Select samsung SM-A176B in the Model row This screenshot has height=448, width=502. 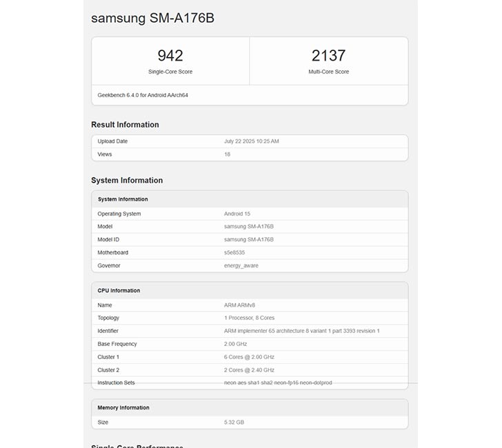click(x=249, y=227)
